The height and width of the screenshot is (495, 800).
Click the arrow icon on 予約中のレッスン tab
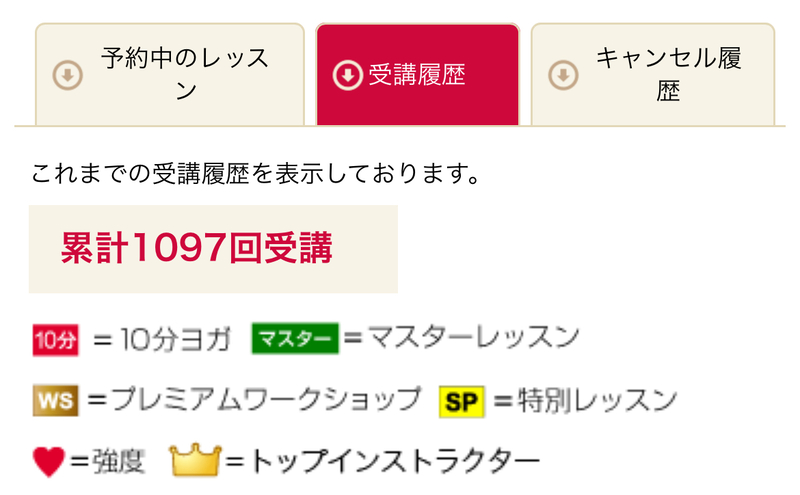tap(67, 76)
